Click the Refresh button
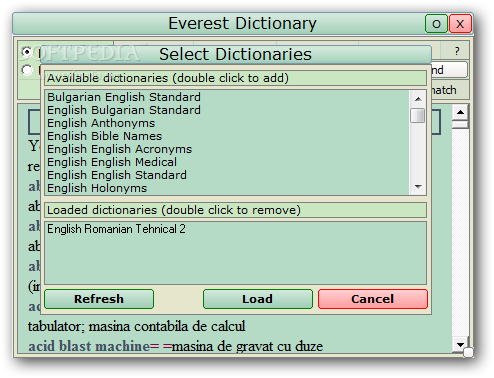Image resolution: width=494 pixels, height=378 pixels. click(x=99, y=299)
